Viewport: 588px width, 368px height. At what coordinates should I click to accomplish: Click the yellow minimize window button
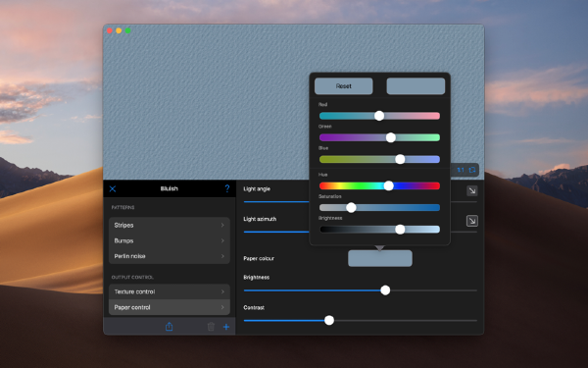pos(119,30)
